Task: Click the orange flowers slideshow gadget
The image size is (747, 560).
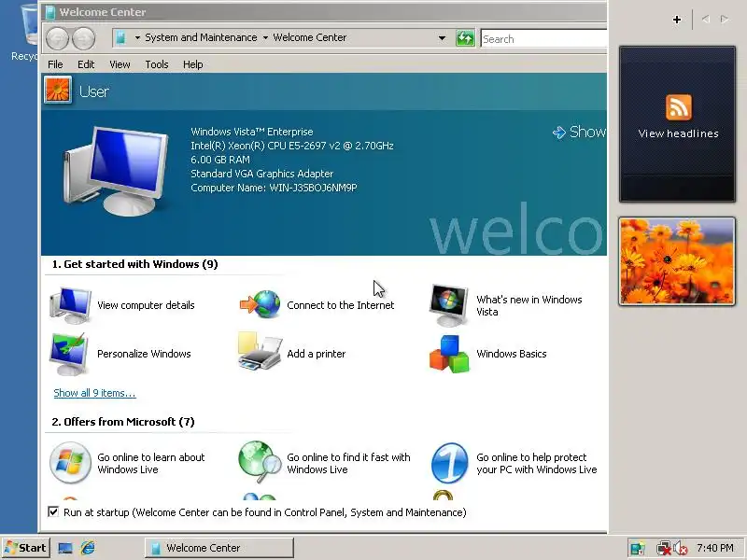Action: point(677,261)
